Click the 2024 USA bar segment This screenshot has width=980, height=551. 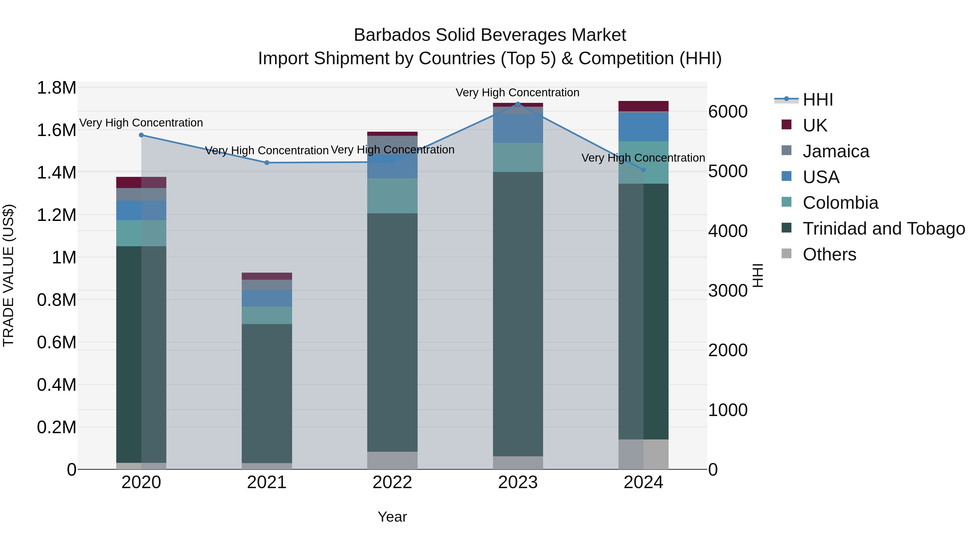pyautogui.click(x=643, y=127)
